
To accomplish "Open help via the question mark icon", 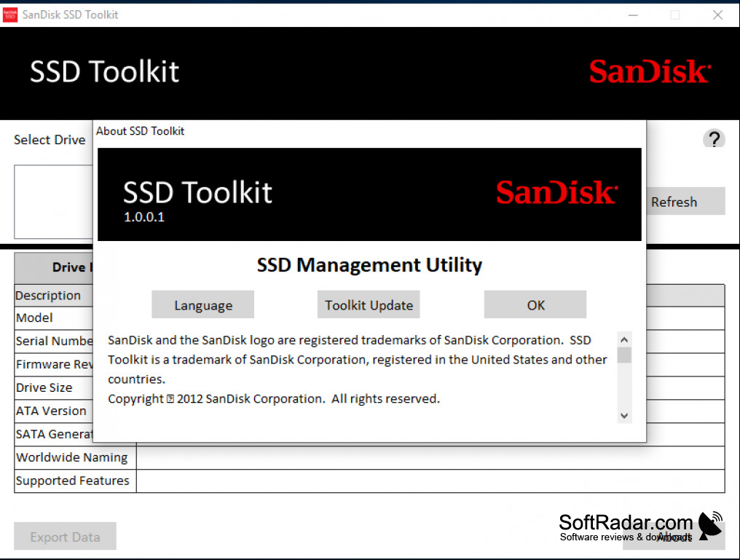I will tap(714, 139).
